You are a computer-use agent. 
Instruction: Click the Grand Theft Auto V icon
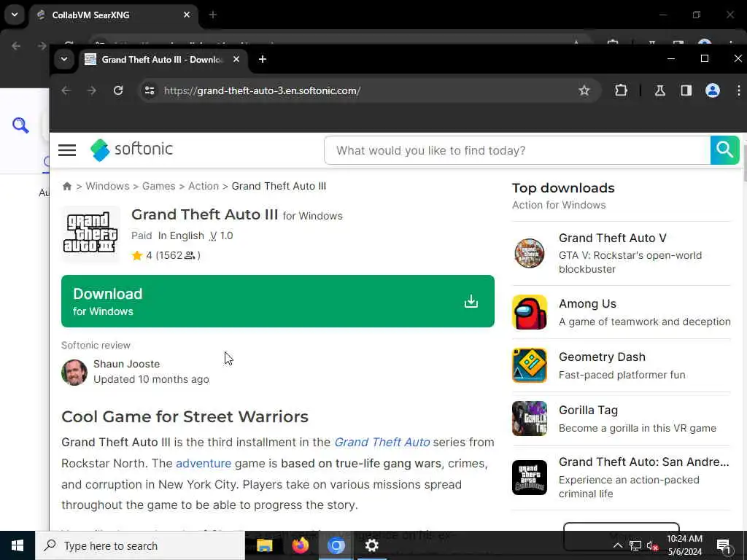530,253
